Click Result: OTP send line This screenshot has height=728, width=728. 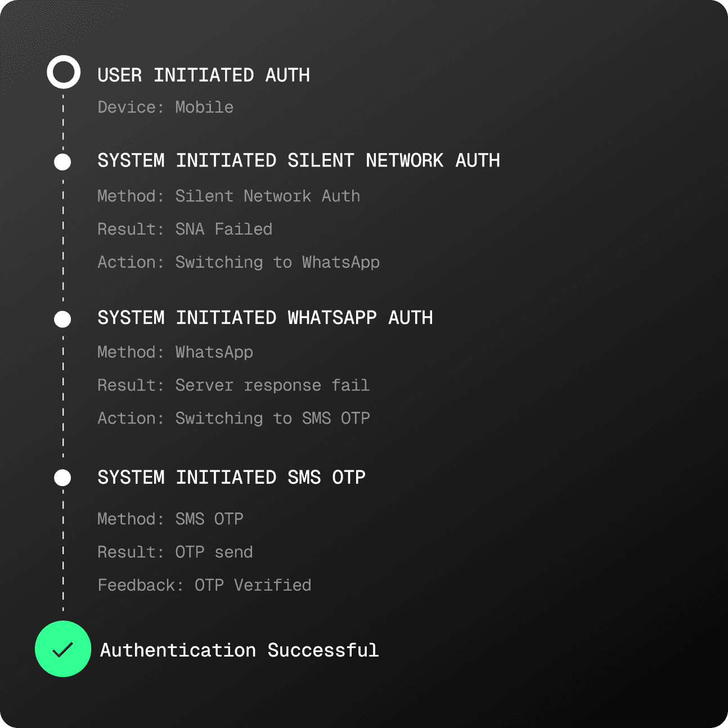[x=175, y=552]
